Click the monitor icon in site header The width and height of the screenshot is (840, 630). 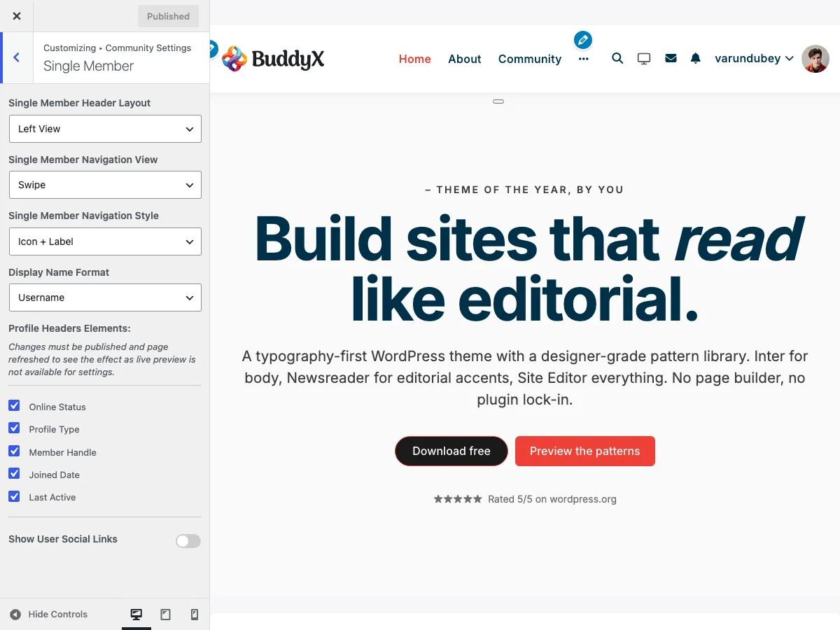[644, 58]
